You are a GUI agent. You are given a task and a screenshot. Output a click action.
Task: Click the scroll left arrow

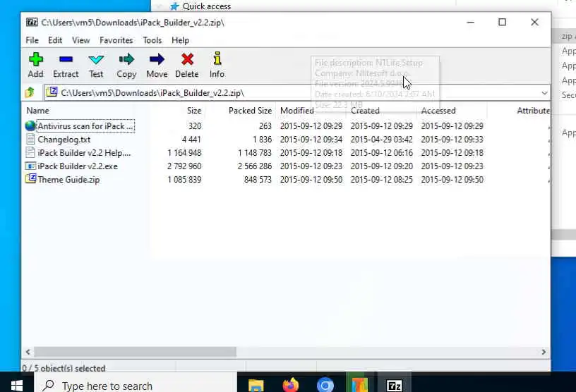[28, 352]
